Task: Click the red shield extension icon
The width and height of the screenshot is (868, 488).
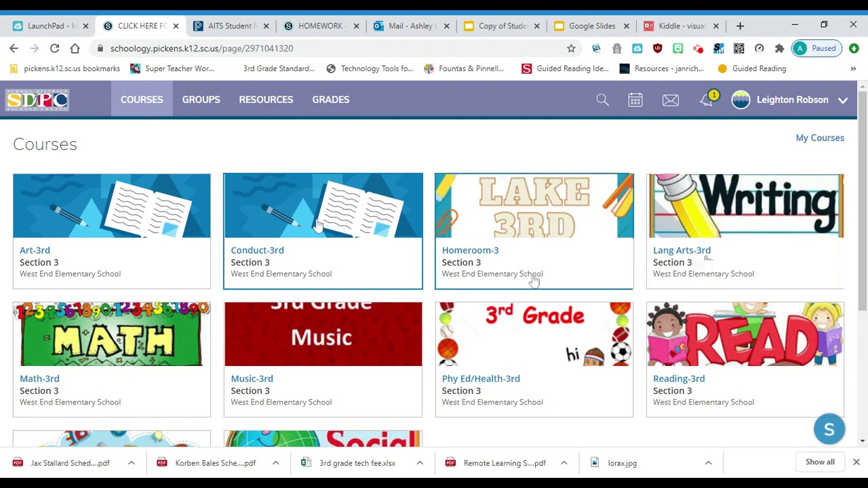Action: (657, 48)
